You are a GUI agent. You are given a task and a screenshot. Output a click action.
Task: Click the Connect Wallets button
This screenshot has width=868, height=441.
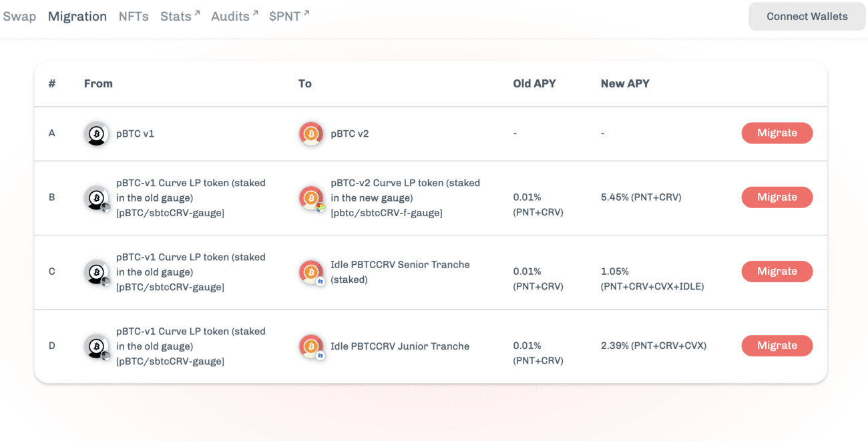[807, 17]
